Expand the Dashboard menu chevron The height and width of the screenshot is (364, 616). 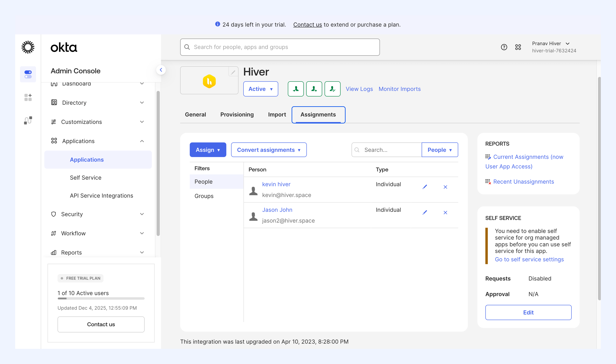click(x=142, y=84)
